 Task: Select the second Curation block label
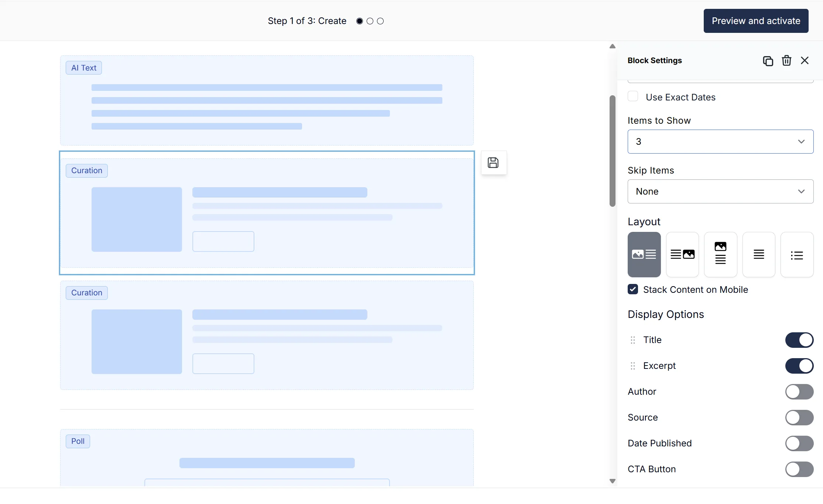point(87,293)
